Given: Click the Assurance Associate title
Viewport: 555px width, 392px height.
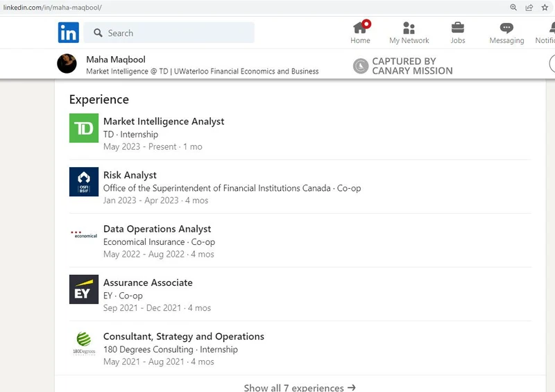Looking at the screenshot, I should coord(148,282).
